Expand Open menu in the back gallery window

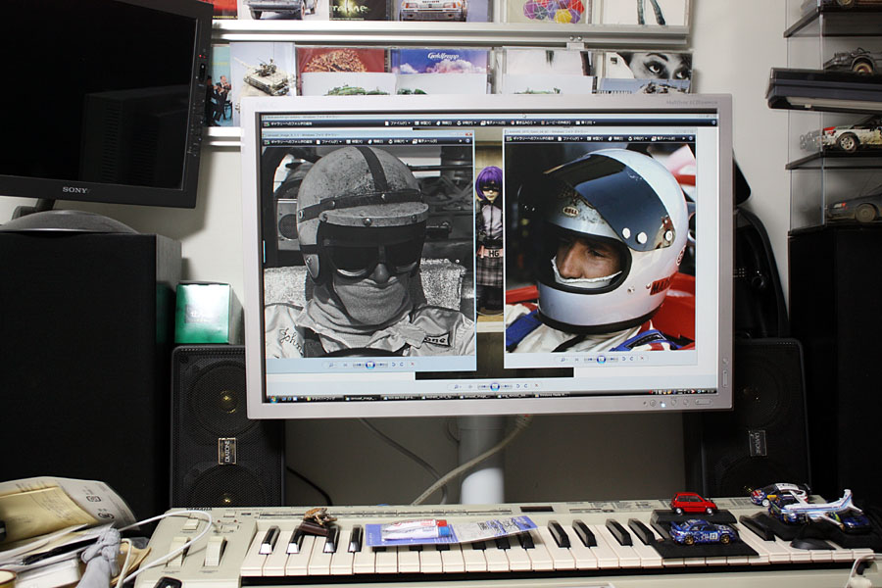click(x=586, y=122)
